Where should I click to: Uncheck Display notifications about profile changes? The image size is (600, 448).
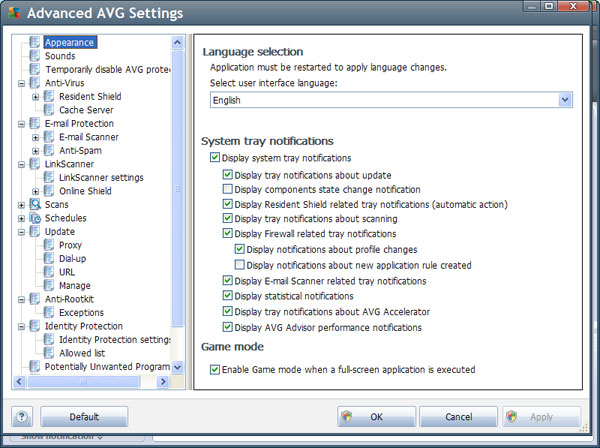[240, 249]
